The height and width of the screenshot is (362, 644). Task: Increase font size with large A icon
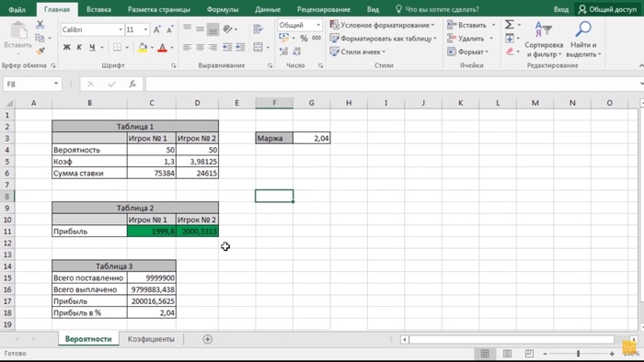click(x=157, y=29)
